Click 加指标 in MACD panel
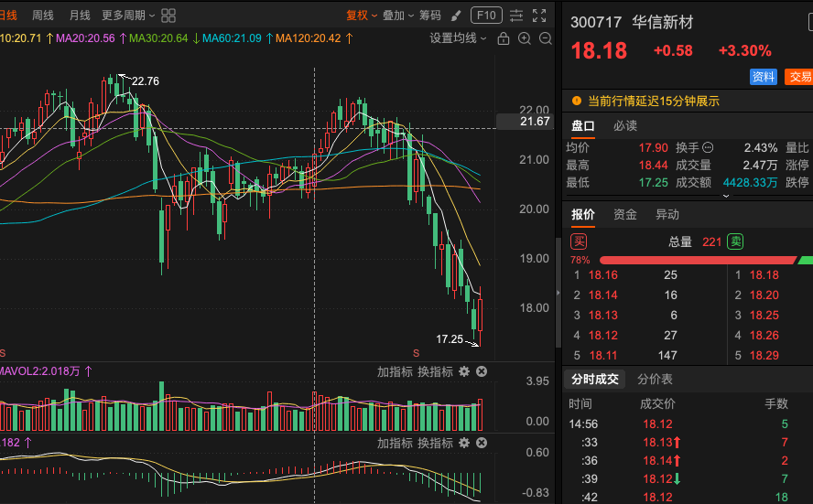This screenshot has height=504, width=813. [x=395, y=443]
